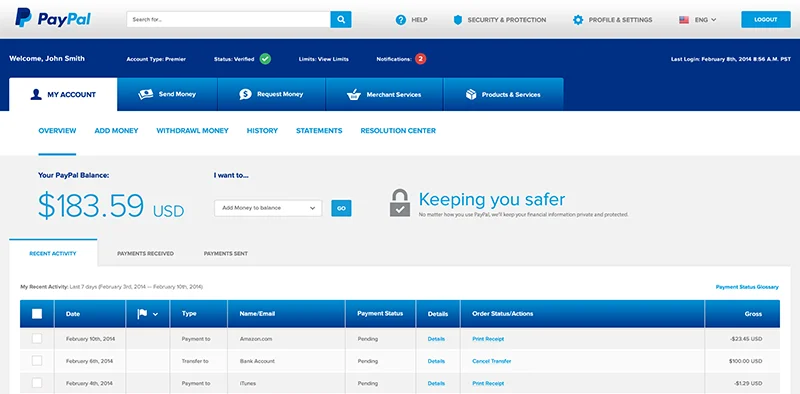Open Details for the iTunes payment

click(436, 383)
